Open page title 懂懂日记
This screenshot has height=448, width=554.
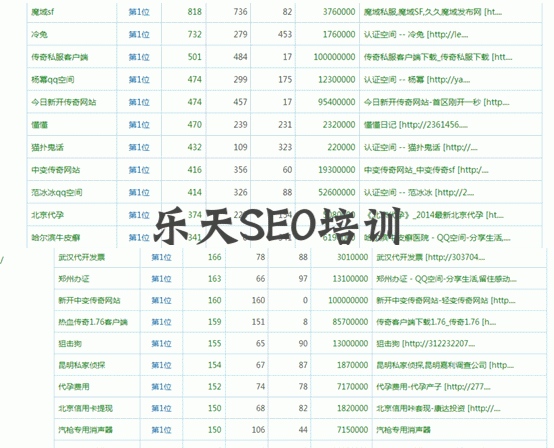click(x=380, y=125)
